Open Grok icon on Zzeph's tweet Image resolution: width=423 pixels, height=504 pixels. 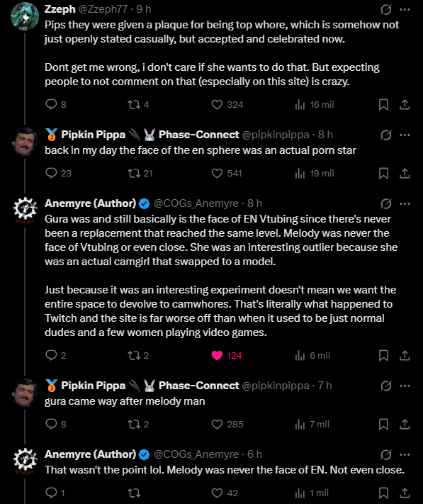[x=385, y=10]
